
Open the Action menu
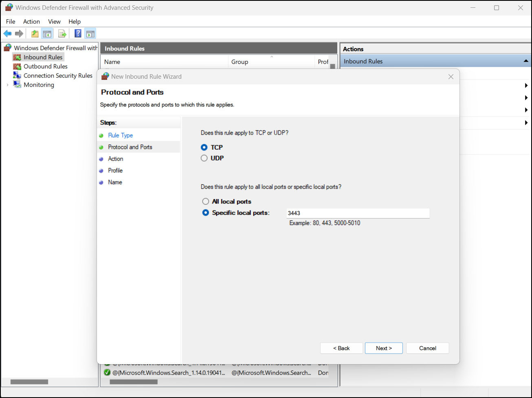pos(31,22)
